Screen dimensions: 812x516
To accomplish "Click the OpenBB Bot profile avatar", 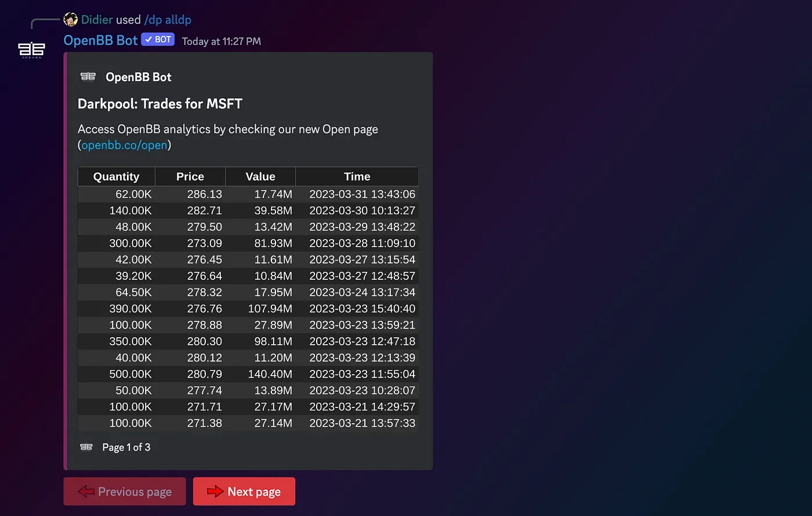I will pyautogui.click(x=31, y=50).
